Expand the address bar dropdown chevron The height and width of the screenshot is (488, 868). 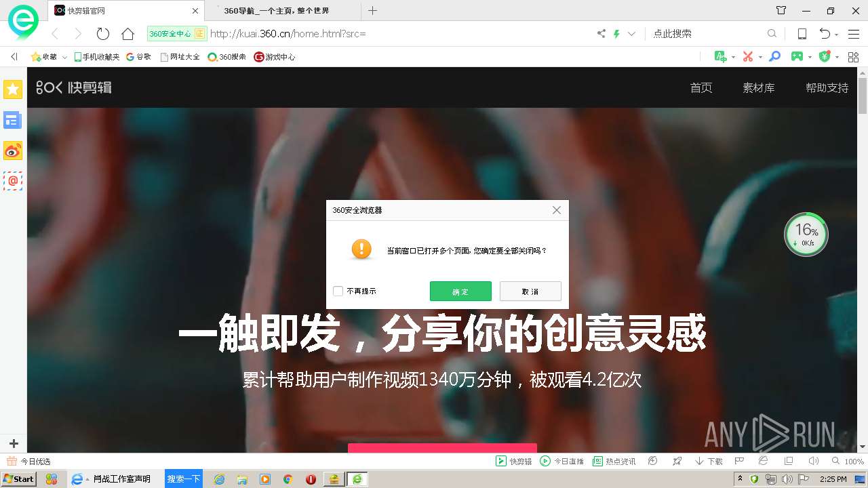[631, 33]
